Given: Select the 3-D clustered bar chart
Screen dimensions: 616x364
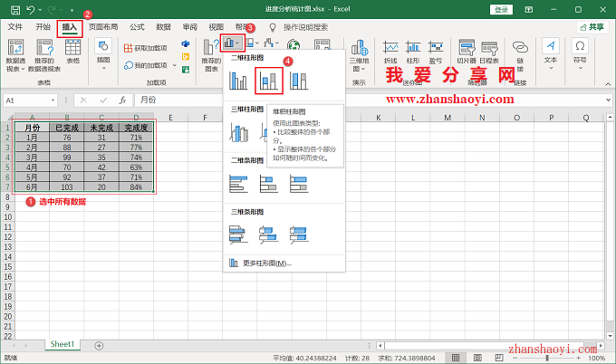Looking at the screenshot, I should click(x=238, y=235).
